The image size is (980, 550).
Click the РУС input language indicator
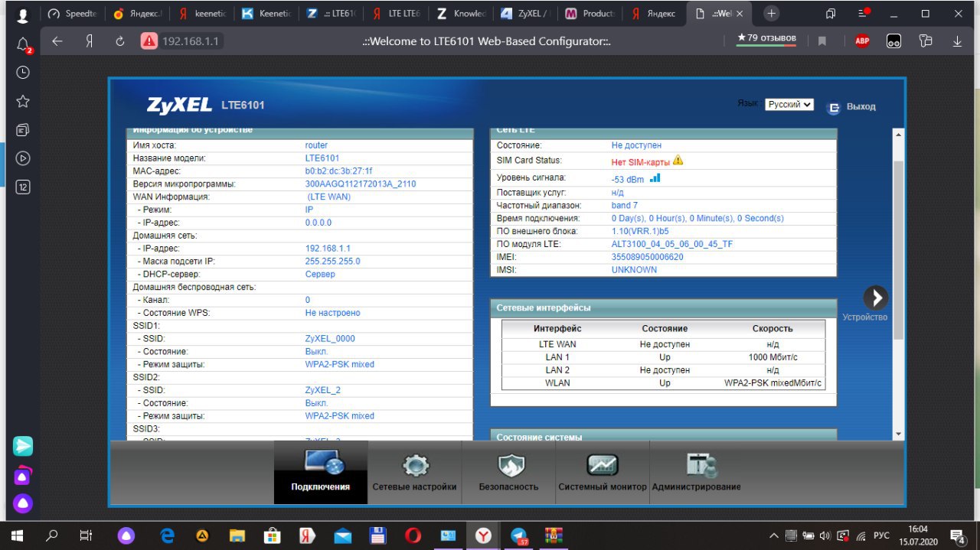[x=881, y=535]
